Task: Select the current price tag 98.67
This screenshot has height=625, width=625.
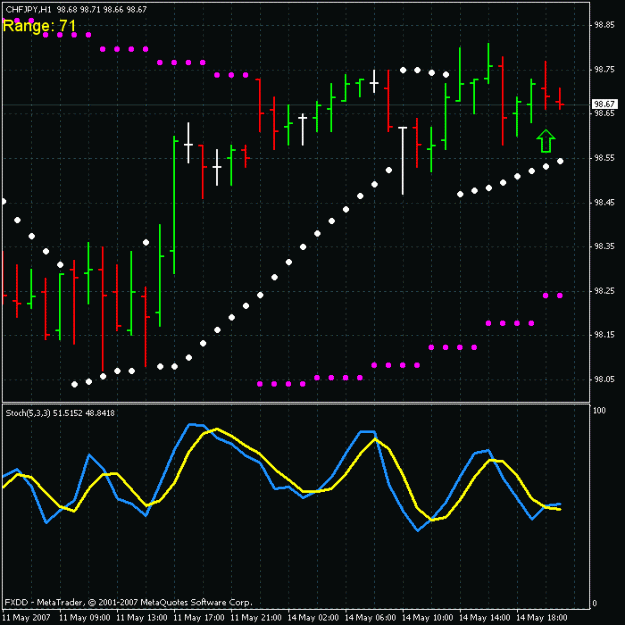Action: point(604,104)
